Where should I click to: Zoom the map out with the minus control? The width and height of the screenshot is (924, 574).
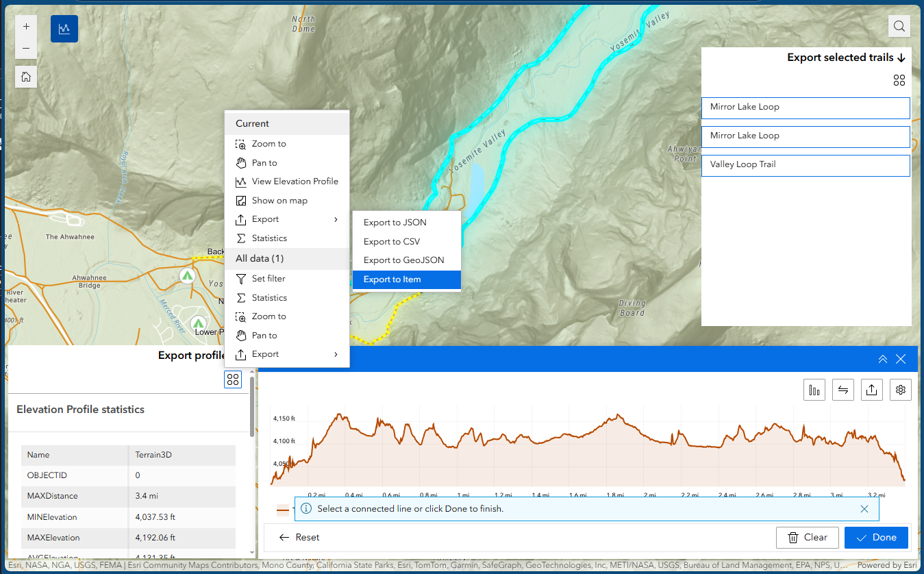click(x=25, y=49)
